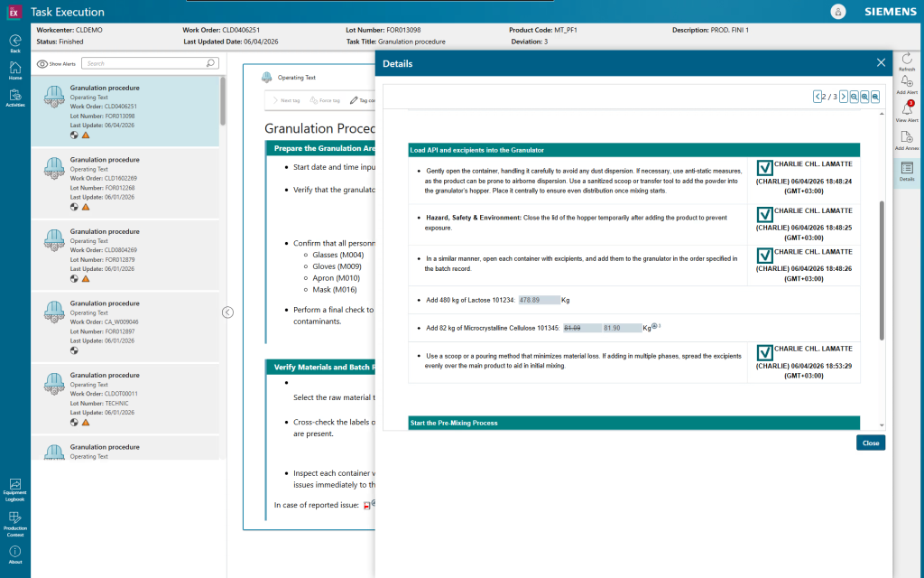Screen dimensions: 924x578
Task: Select Granulation procedure task CLD0804269
Action: point(125,255)
